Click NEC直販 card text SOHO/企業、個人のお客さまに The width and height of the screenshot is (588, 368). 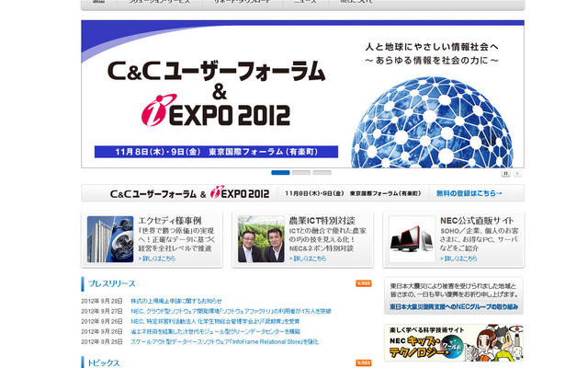[x=479, y=239]
